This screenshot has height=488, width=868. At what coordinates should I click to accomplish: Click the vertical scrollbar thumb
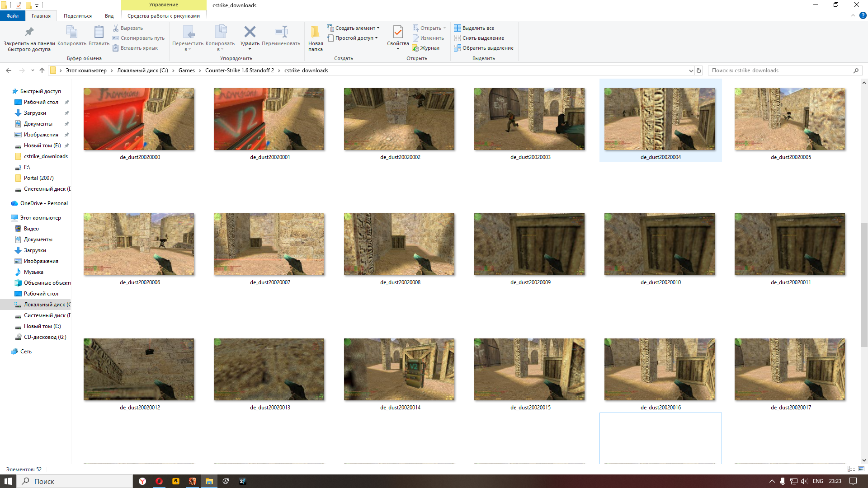coord(864,285)
